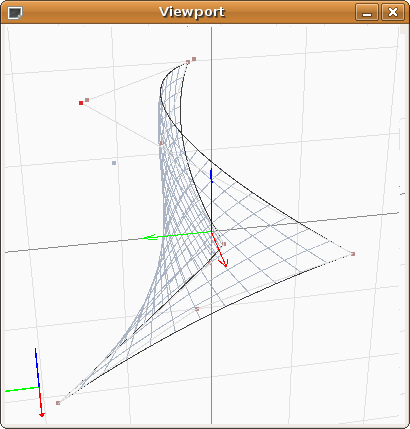This screenshot has width=410, height=429.
Task: Select control point at surface's far right corner
Action: (353, 254)
